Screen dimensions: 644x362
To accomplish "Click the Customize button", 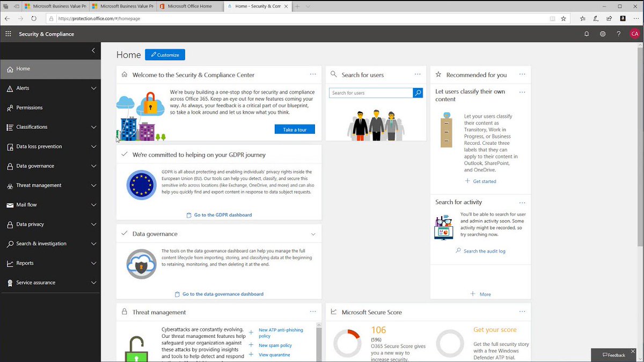I will click(165, 55).
